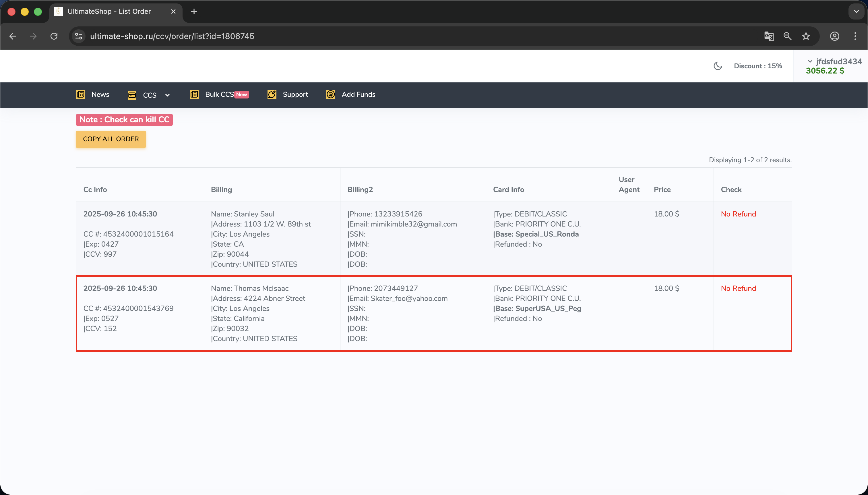The height and width of the screenshot is (495, 868).
Task: Expand the tab search dropdown
Action: (857, 11)
